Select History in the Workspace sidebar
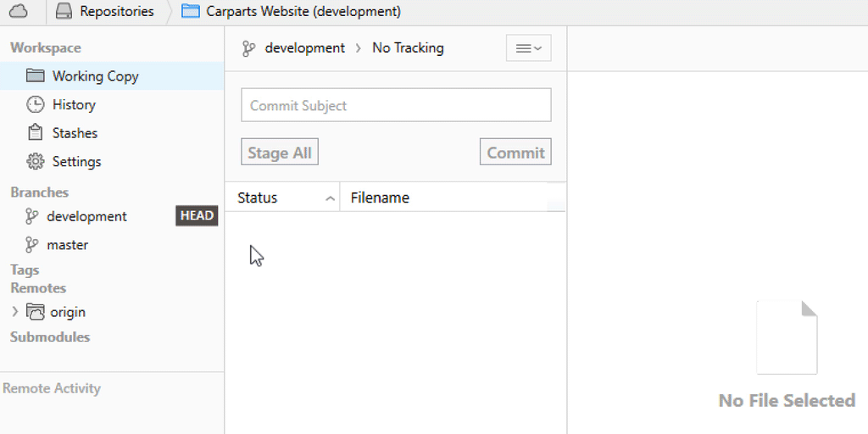The image size is (868, 434). pos(74,104)
